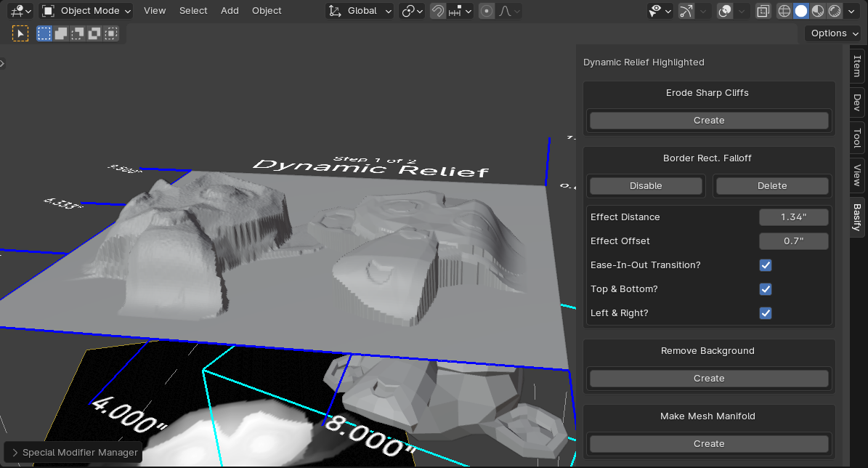Switch to material preview shading
Image resolution: width=868 pixels, height=468 pixels.
818,11
